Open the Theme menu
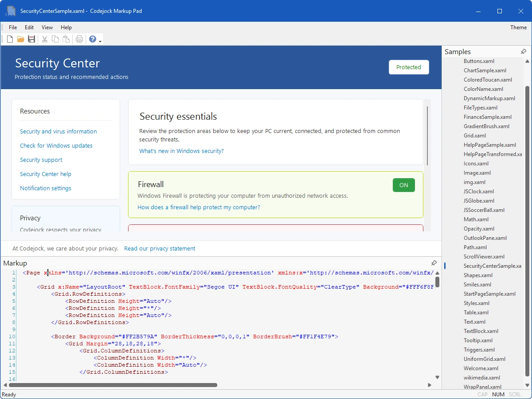Screen dimensions: 532x399 (518, 27)
